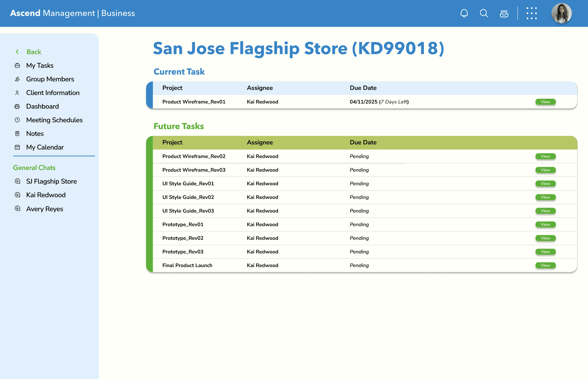The image size is (588, 379).
Task: Click the My Calendar icon
Action: (17, 147)
